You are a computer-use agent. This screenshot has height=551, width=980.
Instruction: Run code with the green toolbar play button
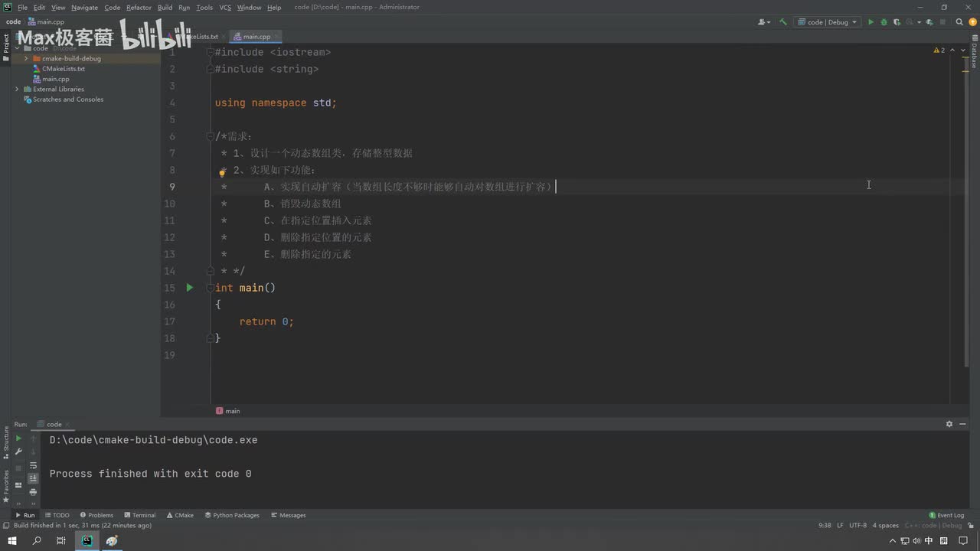point(871,22)
